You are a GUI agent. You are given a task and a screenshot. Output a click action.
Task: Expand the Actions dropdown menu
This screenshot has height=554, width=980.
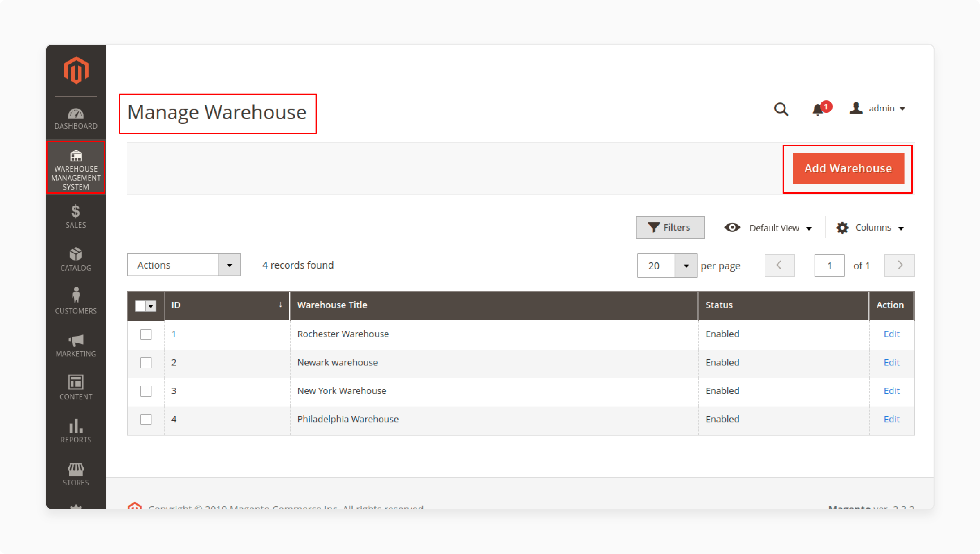[229, 265]
